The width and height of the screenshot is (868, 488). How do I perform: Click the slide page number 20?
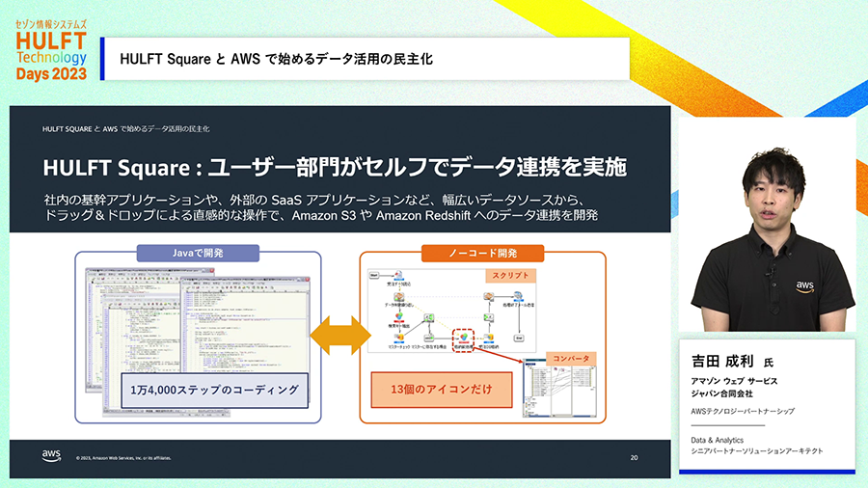tap(634, 457)
